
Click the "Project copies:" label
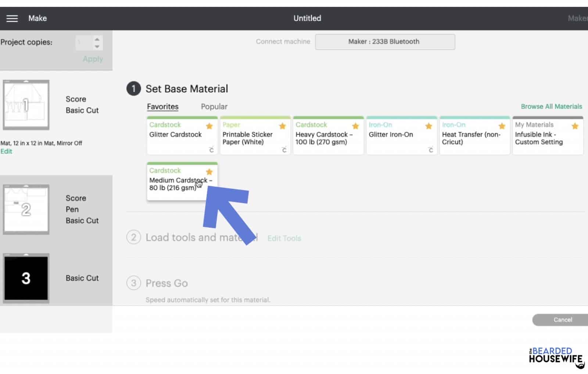pos(26,42)
